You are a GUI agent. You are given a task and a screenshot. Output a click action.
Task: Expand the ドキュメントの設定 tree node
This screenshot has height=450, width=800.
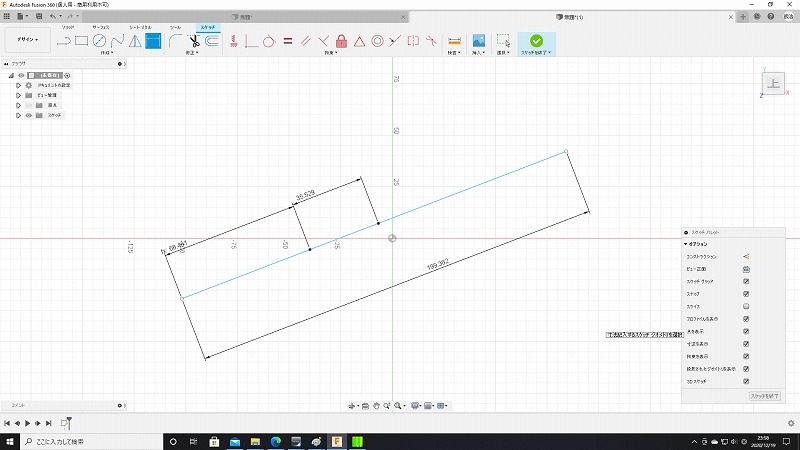pyautogui.click(x=18, y=86)
